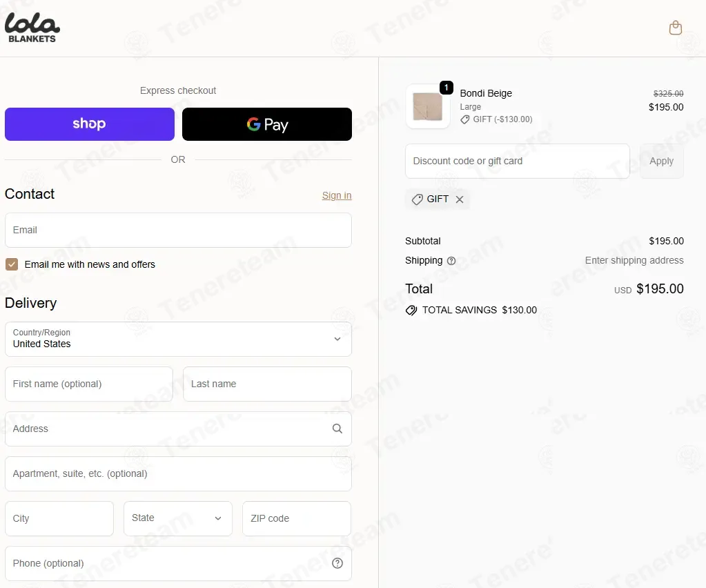The height and width of the screenshot is (588, 706).
Task: Click the Discount code or gift card field
Action: [x=518, y=161]
